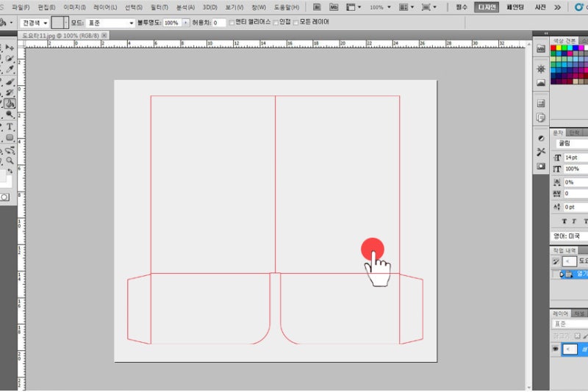This screenshot has height=392, width=588.
Task: Switch to the 디자인 workspace
Action: (487, 7)
